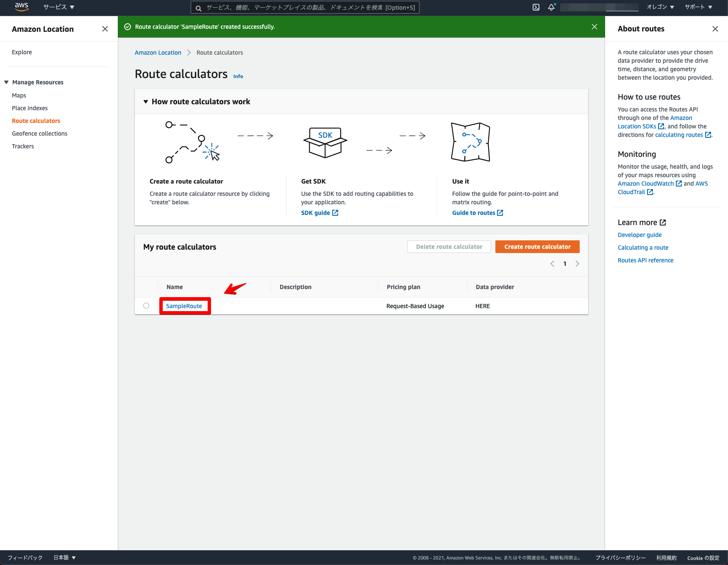Open the 日本語 language dropdown
This screenshot has width=728, height=565.
coord(63,557)
